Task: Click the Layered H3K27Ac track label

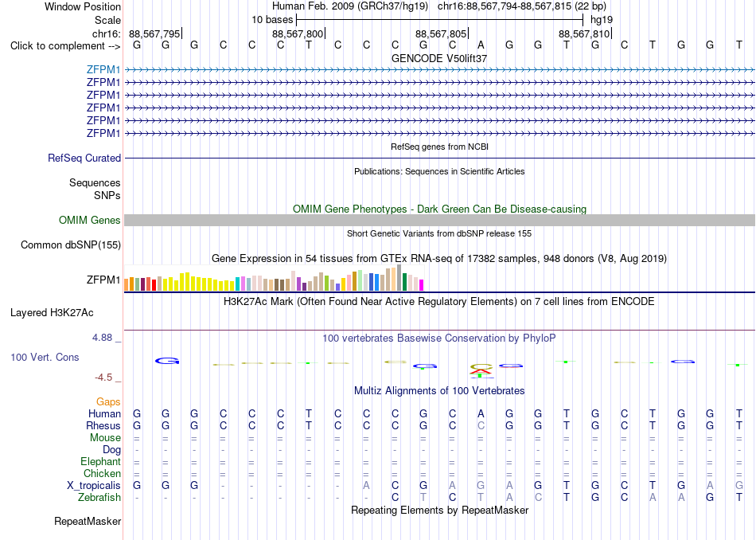Action: click(52, 313)
